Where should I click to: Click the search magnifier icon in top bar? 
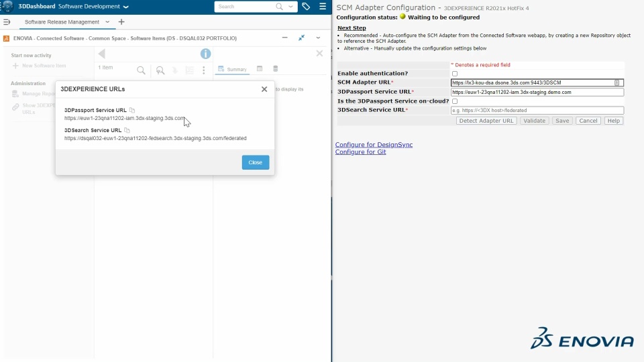pos(279,7)
